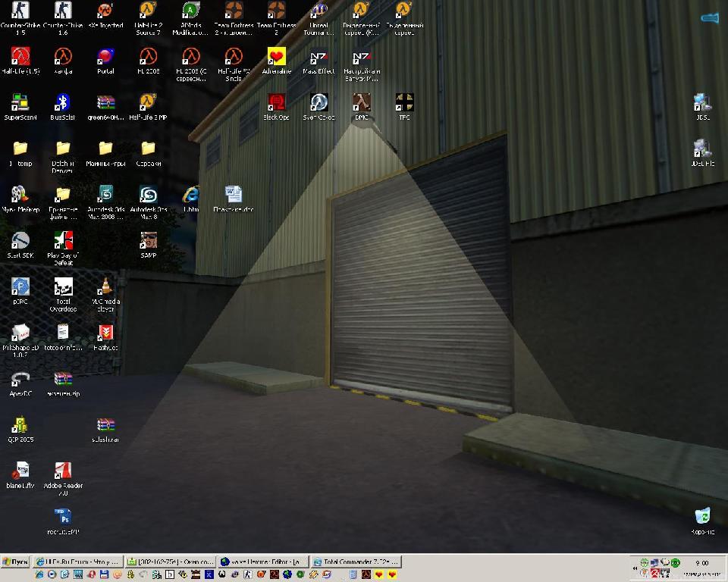Select the Муви Мейкер shortcut
The height and width of the screenshot is (582, 728).
pos(20,199)
